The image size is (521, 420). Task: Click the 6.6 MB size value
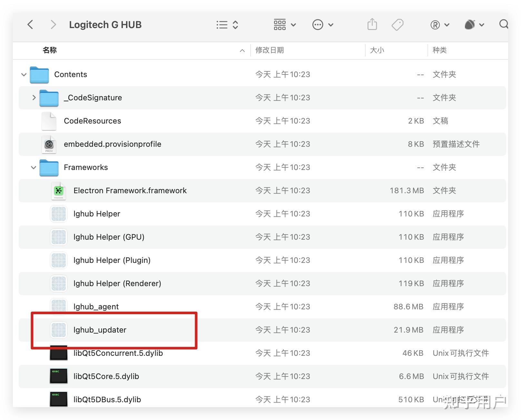(411, 376)
